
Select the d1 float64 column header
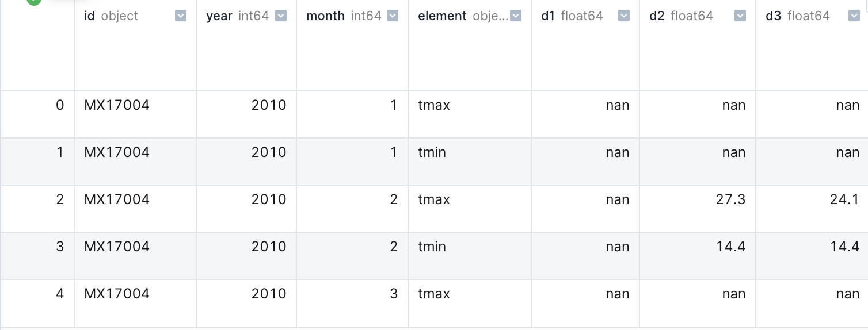pos(572,16)
